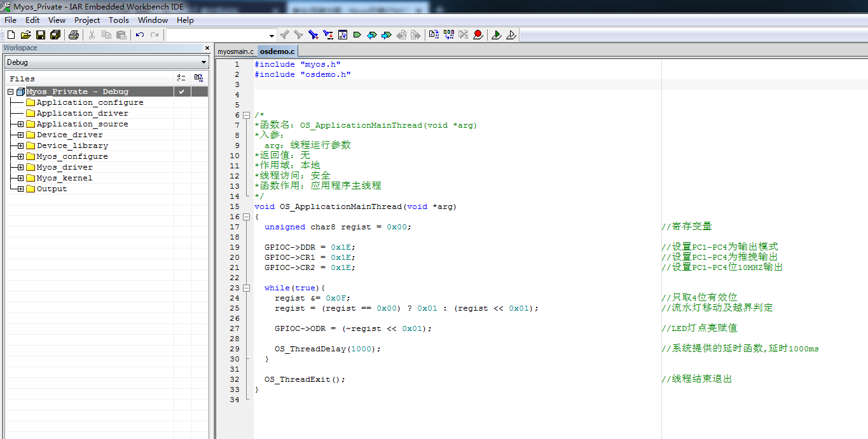The image size is (868, 439).
Task: Click the second status icon column header
Action: click(x=199, y=78)
